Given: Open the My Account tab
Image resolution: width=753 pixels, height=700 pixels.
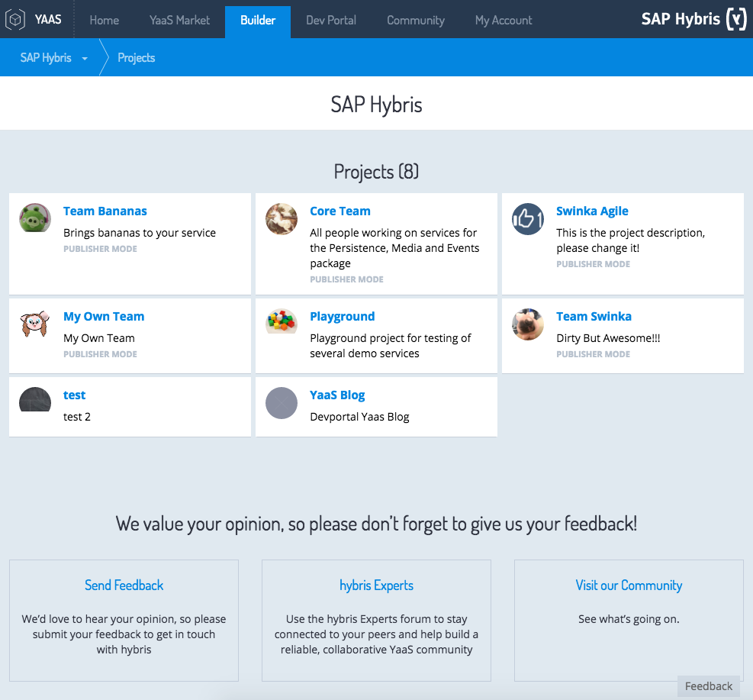Looking at the screenshot, I should pyautogui.click(x=504, y=20).
